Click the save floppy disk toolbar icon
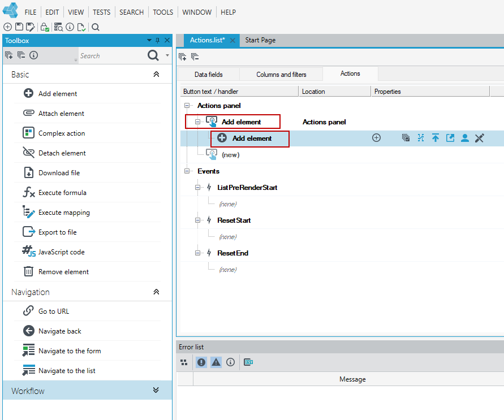 click(x=19, y=27)
